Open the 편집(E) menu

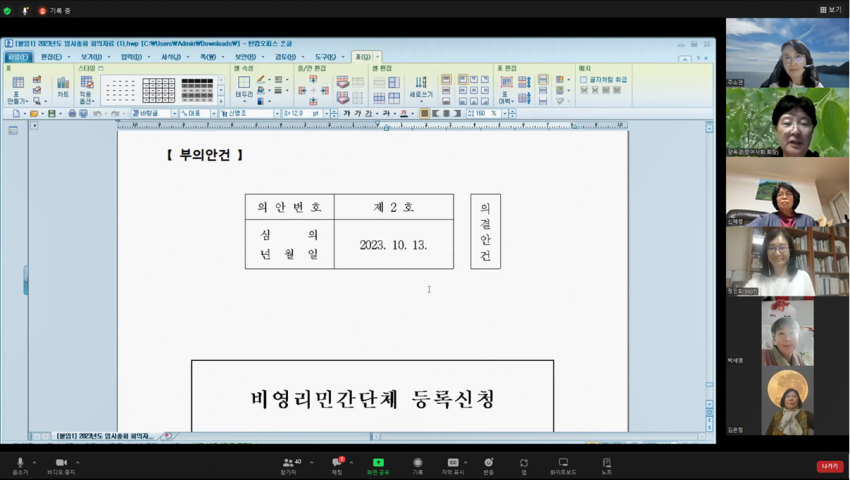(x=50, y=57)
